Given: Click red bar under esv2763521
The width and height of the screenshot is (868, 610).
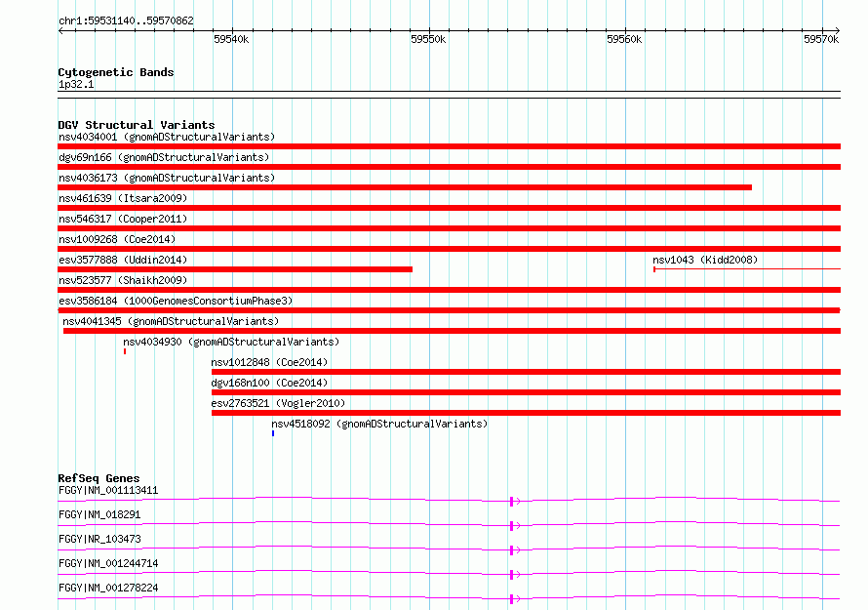Looking at the screenshot, I should pyautogui.click(x=526, y=413).
